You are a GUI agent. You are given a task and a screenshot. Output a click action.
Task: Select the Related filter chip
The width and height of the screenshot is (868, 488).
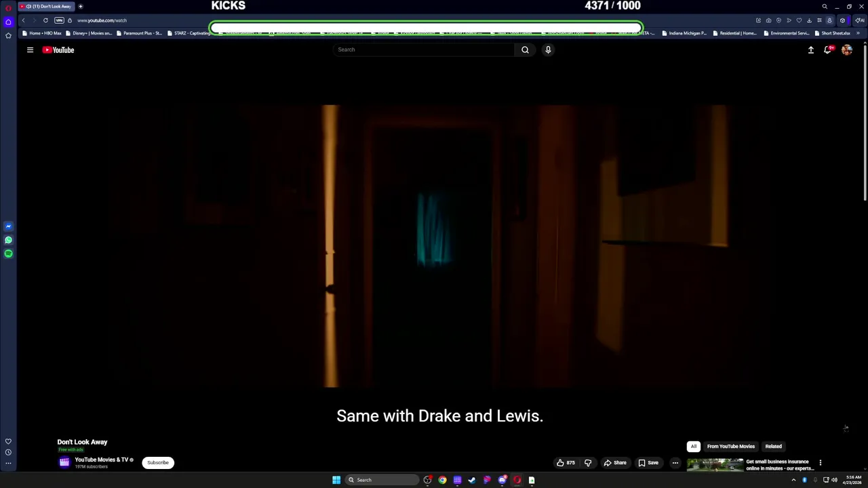773,446
